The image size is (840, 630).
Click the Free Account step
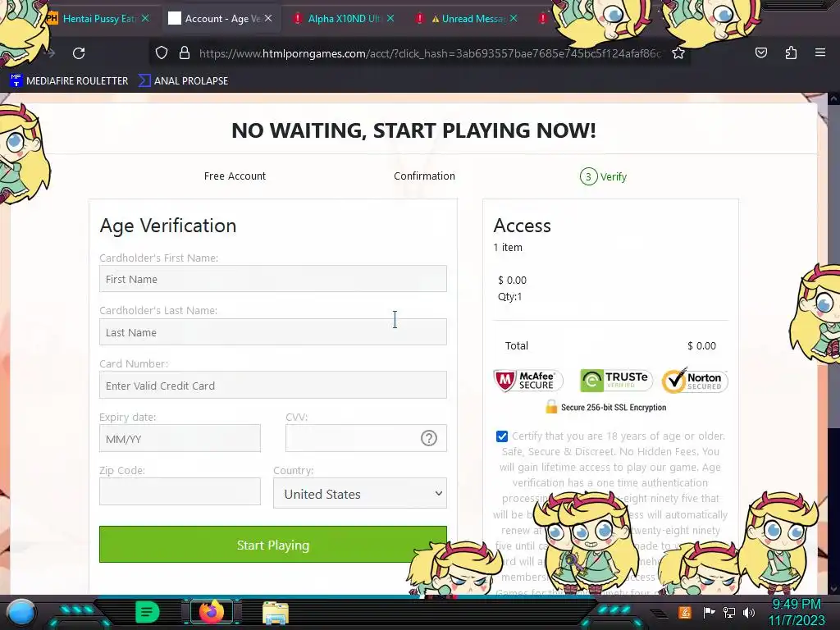[x=235, y=176]
